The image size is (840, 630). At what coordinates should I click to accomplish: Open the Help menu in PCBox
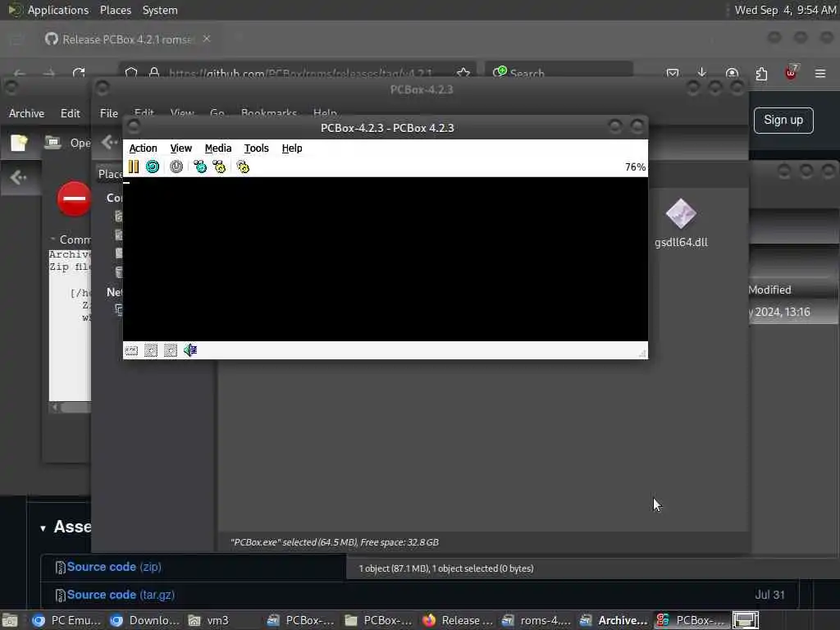tap(292, 148)
